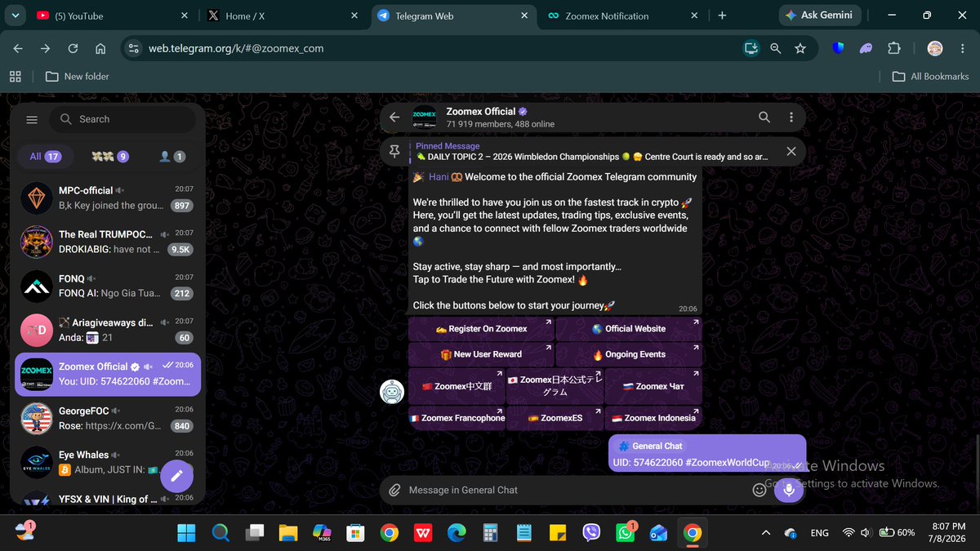980x551 pixels.
Task: Click the address bar URL
Action: point(236,48)
